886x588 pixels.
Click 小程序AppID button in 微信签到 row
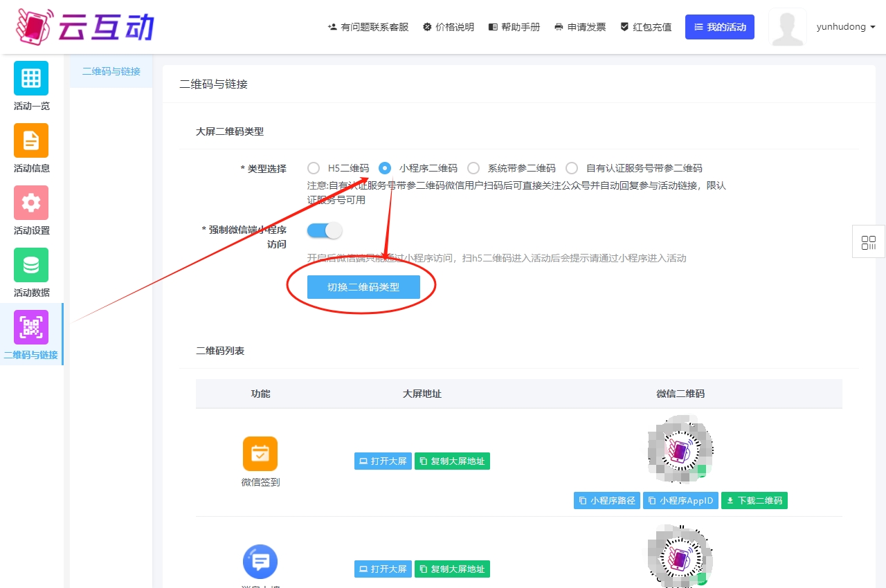point(680,500)
